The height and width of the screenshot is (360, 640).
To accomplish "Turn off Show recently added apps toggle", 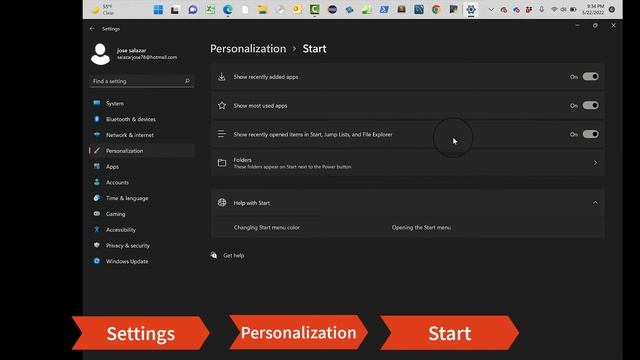I will coord(590,76).
